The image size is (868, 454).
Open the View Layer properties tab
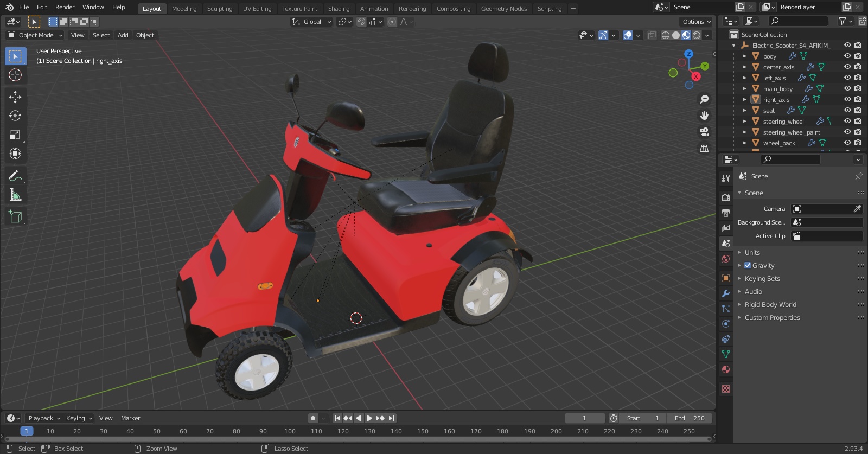coord(726,228)
